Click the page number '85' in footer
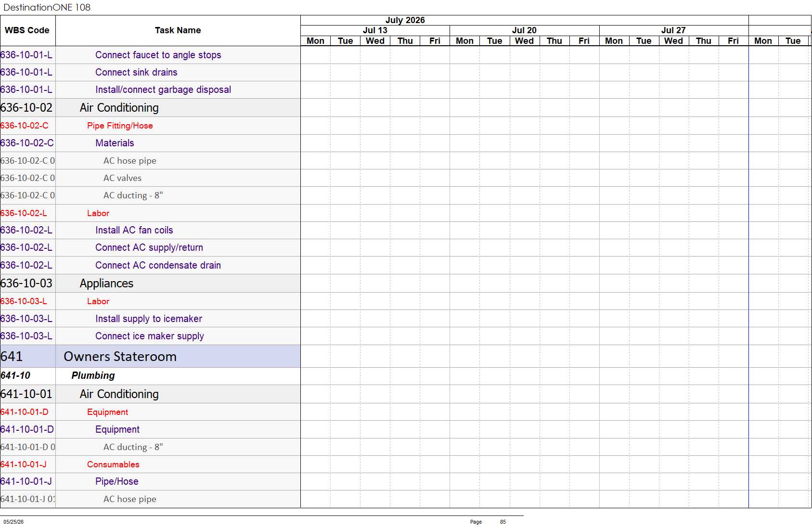This screenshot has width=812, height=528. coord(503,522)
